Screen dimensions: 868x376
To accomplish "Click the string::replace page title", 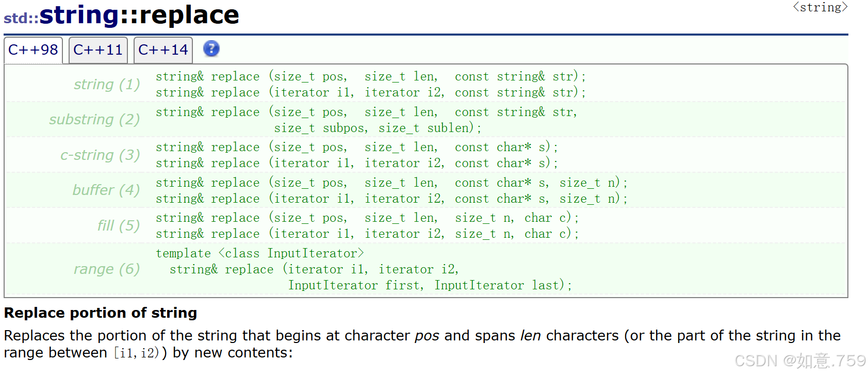I will tap(139, 14).
